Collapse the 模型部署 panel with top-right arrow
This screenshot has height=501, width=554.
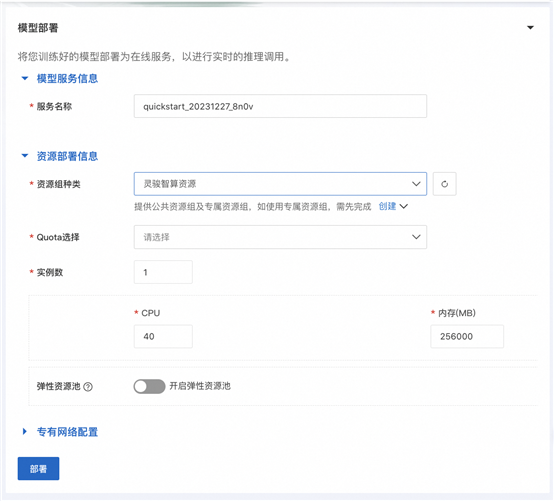point(530,28)
